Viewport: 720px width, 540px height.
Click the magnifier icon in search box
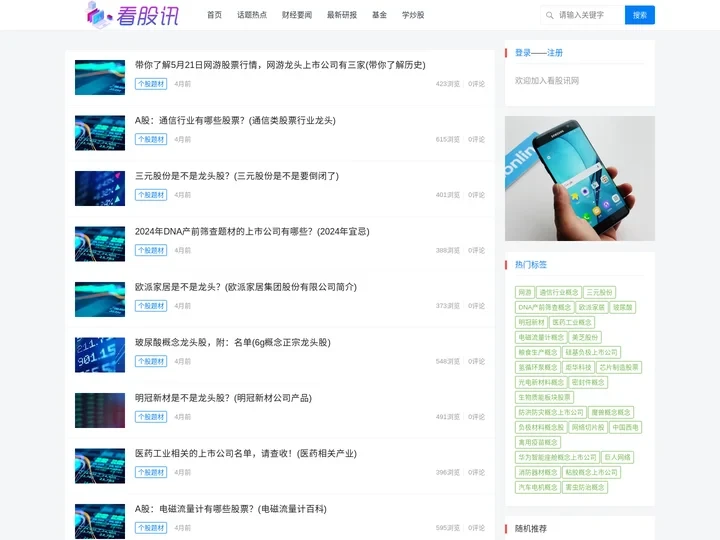click(x=549, y=15)
